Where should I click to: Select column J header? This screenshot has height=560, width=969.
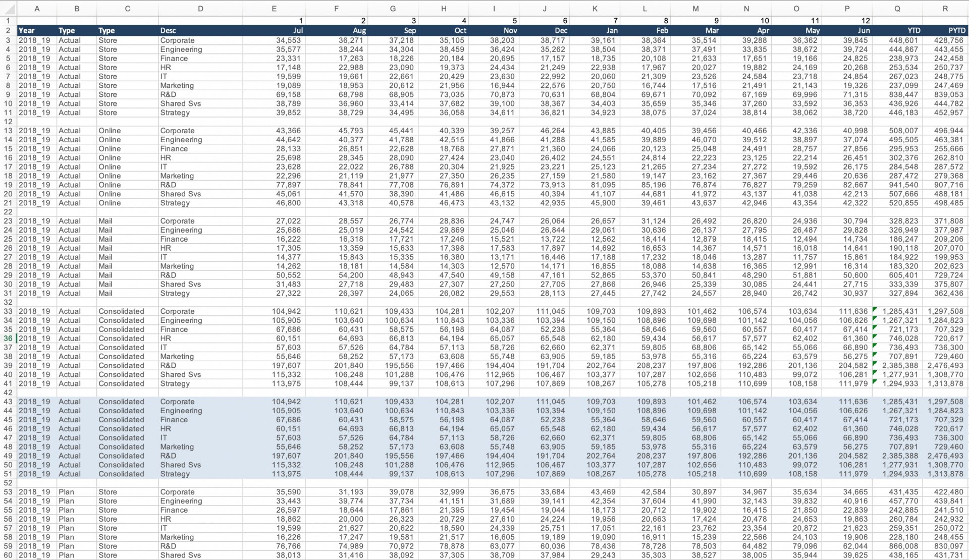[545, 9]
